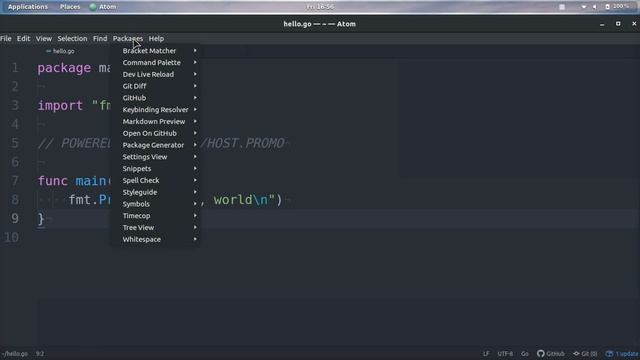Screen dimensions: 640x360
Task: Place cursor on the 'func' keyword
Action: (53, 181)
